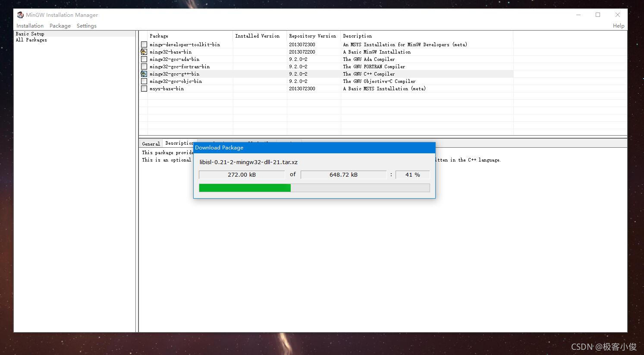Close the MinGW Installation Manager window
This screenshot has width=644, height=355.
click(618, 15)
